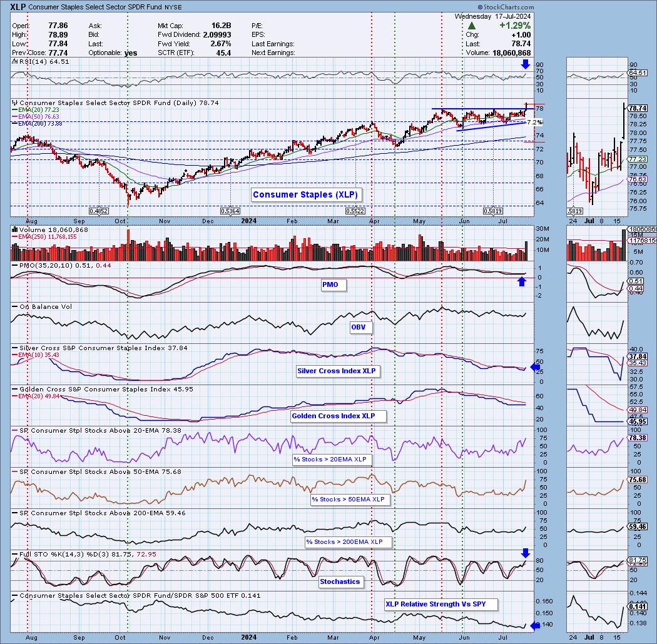657x644 pixels.
Task: Click the Prev Close value 77.74
Action: click(x=58, y=53)
